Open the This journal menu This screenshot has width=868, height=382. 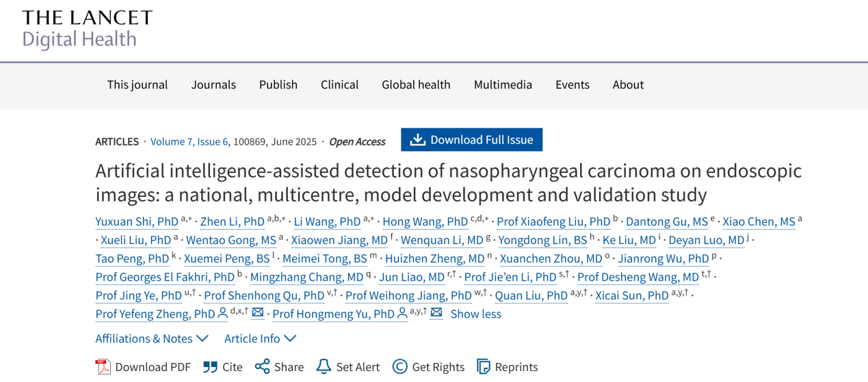(x=137, y=85)
